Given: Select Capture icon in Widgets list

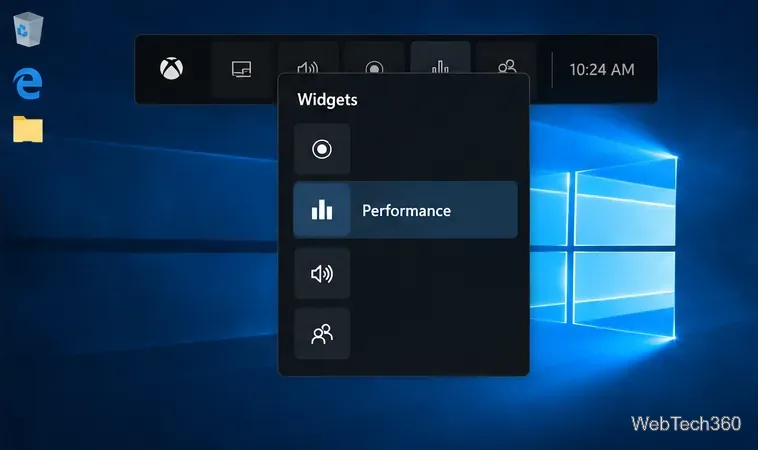Looking at the screenshot, I should (322, 149).
